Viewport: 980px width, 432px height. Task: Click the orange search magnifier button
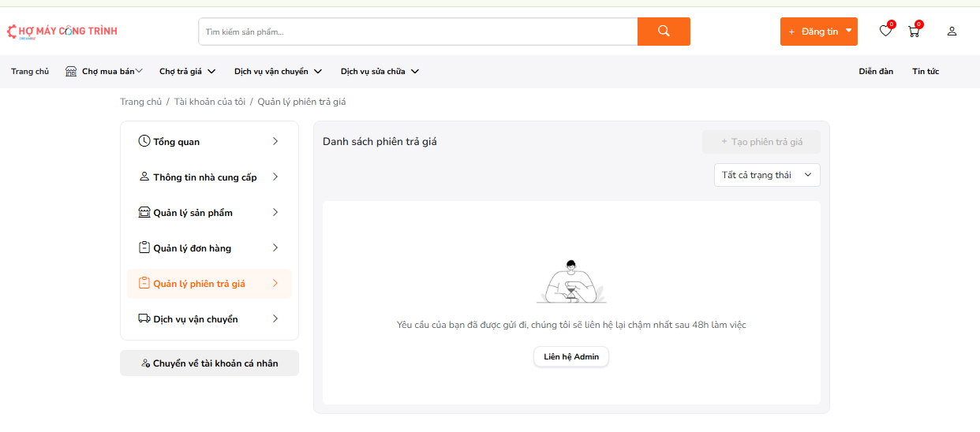tap(664, 32)
